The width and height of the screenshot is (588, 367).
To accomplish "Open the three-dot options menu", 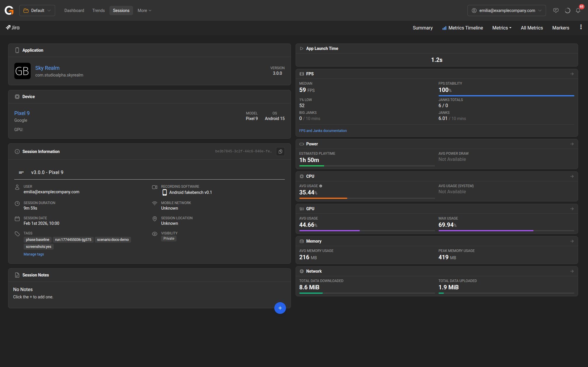I will pos(581,27).
